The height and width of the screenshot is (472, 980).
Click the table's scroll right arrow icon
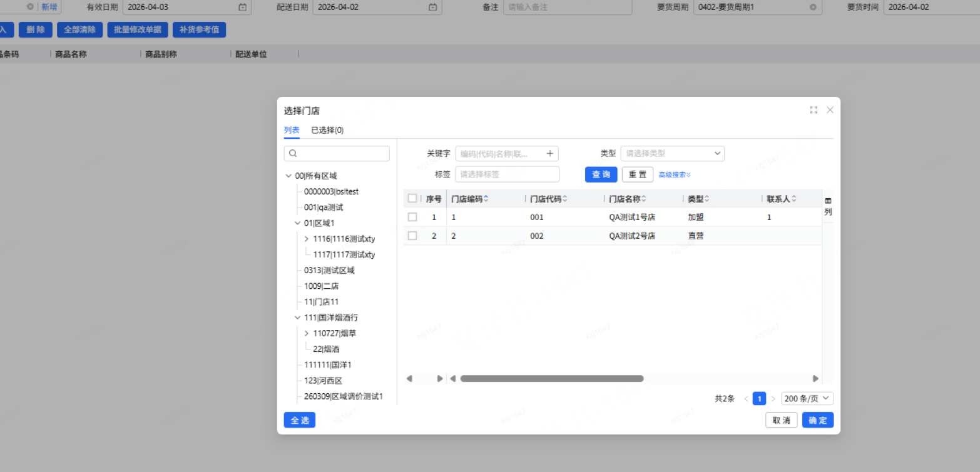[815, 378]
